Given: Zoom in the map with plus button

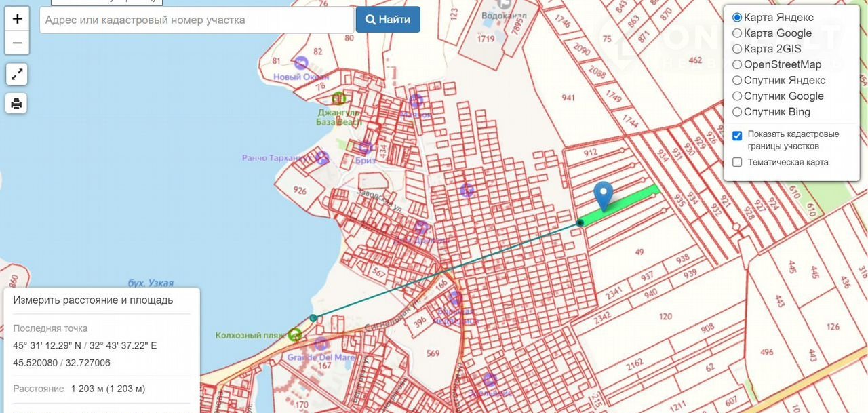Looking at the screenshot, I should 17,19.
